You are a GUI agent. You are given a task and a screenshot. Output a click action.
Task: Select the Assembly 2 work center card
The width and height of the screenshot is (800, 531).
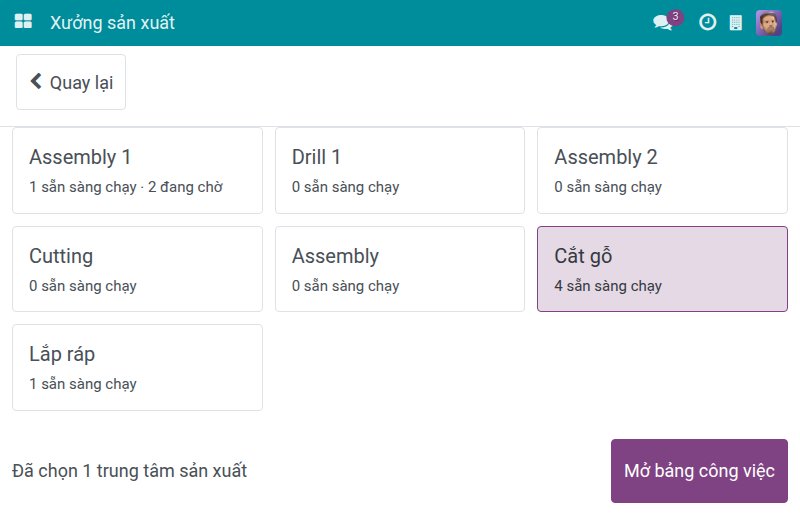[x=662, y=170]
